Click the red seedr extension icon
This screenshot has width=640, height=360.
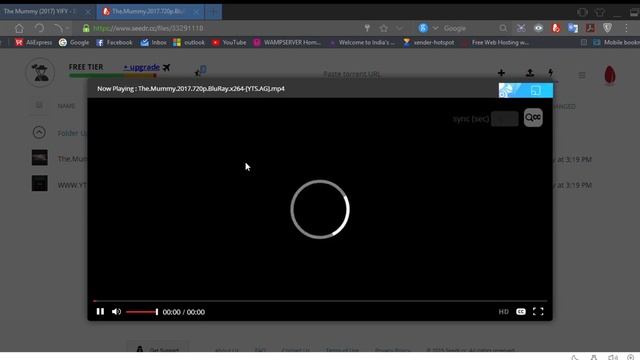click(x=556, y=28)
